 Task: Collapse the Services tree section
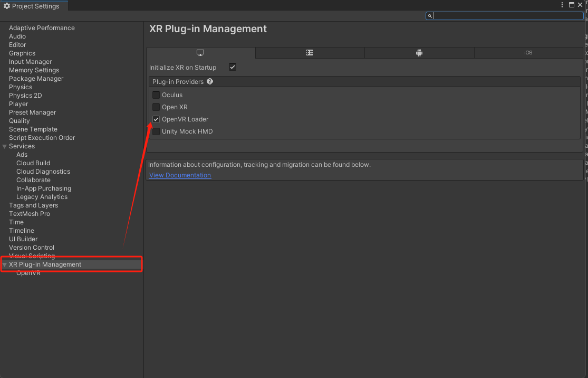click(x=5, y=146)
